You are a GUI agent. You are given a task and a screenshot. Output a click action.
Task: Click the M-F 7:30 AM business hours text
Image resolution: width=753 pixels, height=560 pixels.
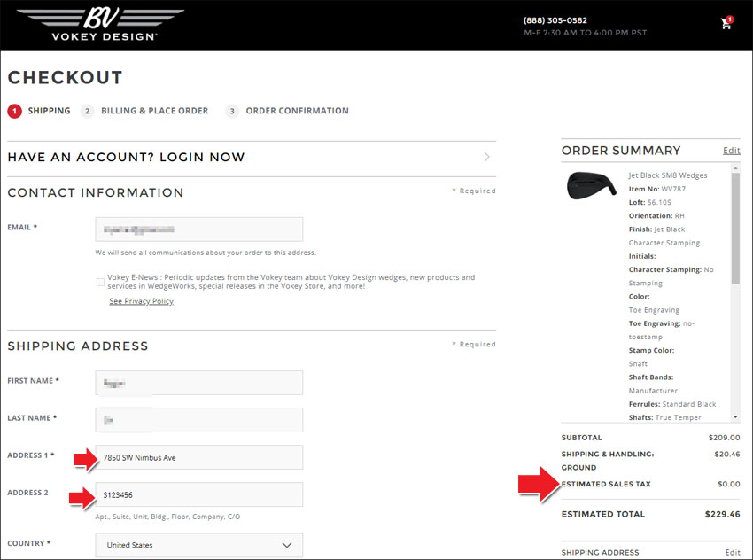[x=586, y=33]
